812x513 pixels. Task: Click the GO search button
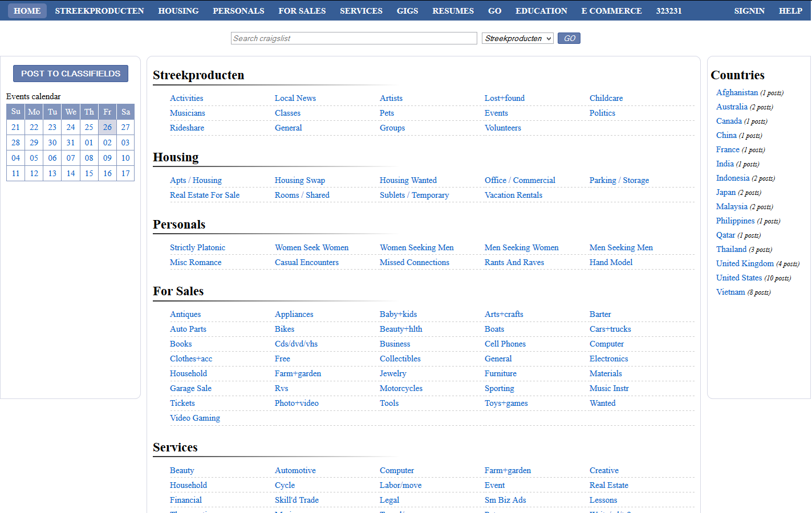point(569,38)
